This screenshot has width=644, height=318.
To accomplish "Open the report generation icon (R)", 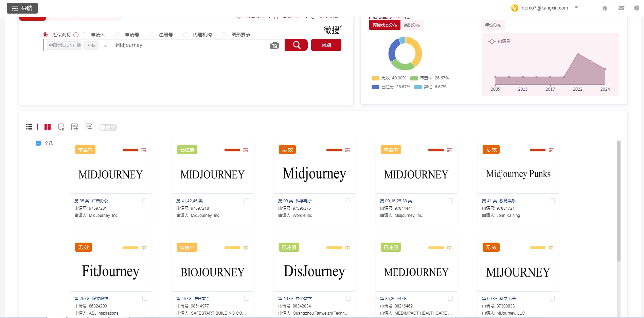I will tap(61, 127).
